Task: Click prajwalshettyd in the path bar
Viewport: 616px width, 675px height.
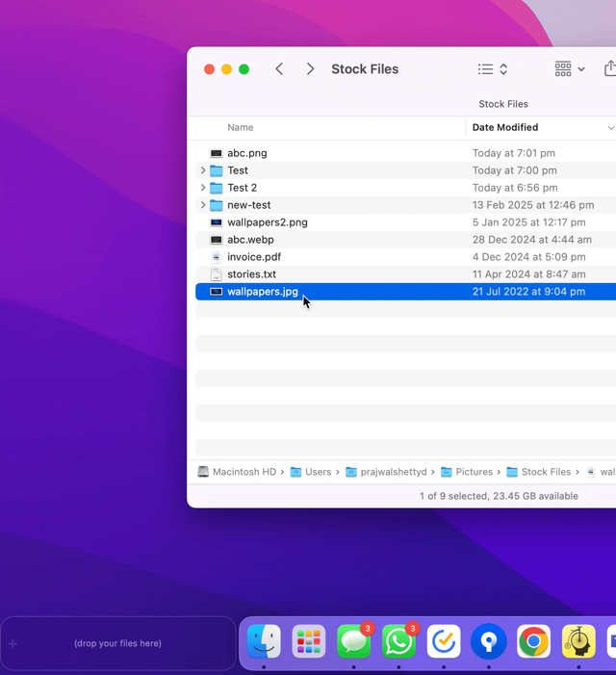Action: tap(386, 472)
